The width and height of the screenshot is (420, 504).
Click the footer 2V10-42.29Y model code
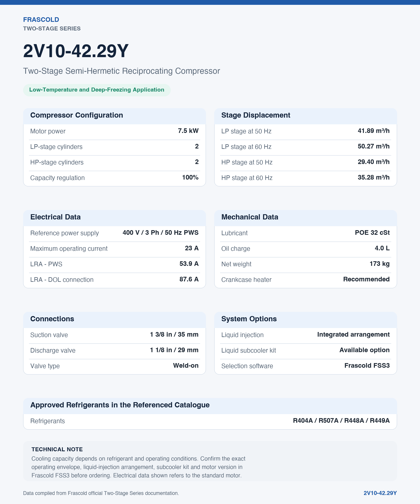pyautogui.click(x=380, y=493)
